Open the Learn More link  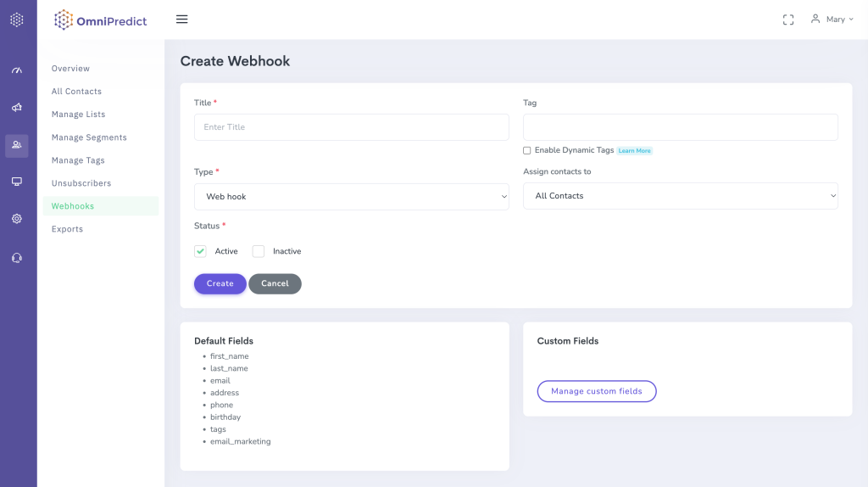(x=634, y=151)
